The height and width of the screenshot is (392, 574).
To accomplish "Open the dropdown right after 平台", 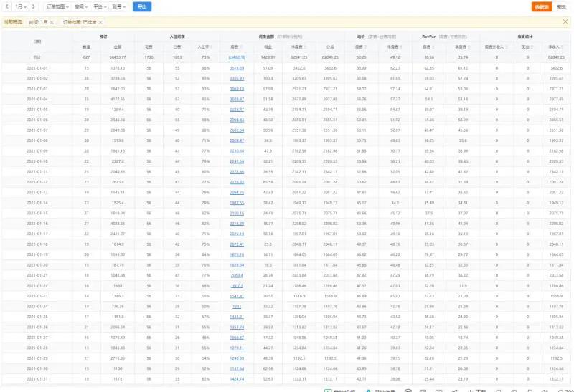I will 118,6.
